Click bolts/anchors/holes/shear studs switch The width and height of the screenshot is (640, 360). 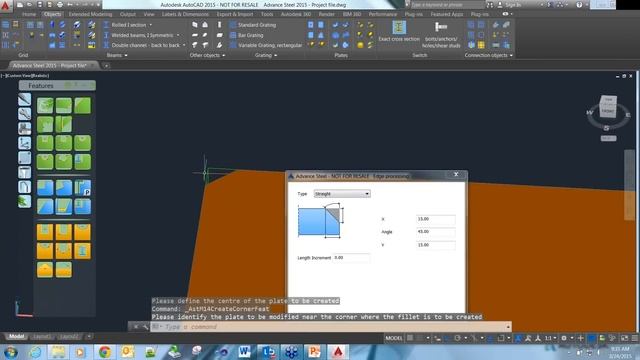pos(441,35)
